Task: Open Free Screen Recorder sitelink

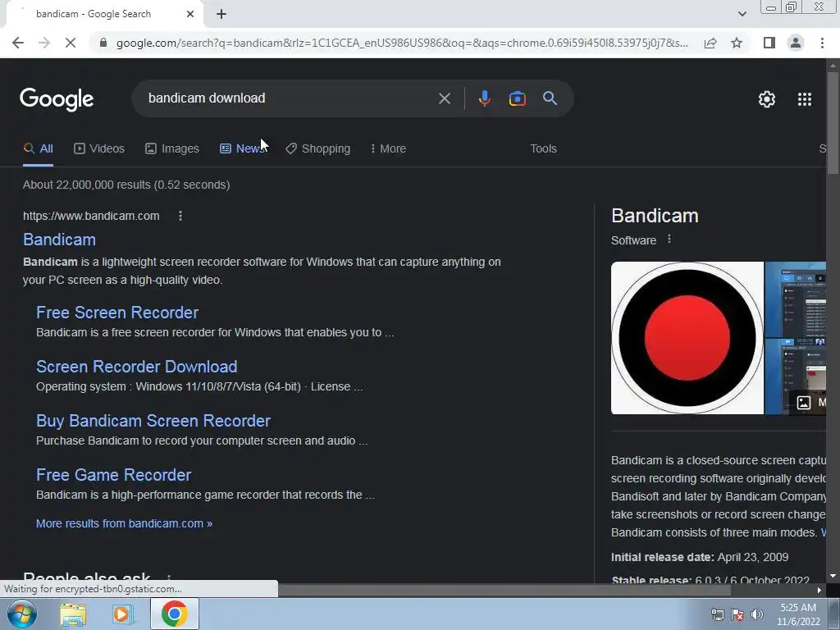Action: click(117, 313)
